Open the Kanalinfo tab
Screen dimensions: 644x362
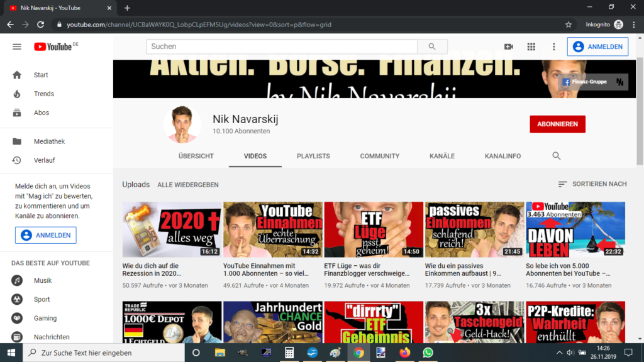[x=502, y=156]
